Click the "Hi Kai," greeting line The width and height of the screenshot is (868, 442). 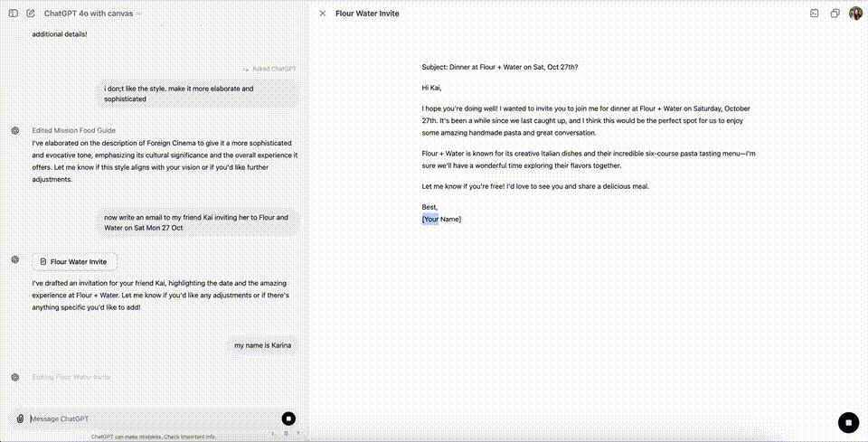click(430, 88)
